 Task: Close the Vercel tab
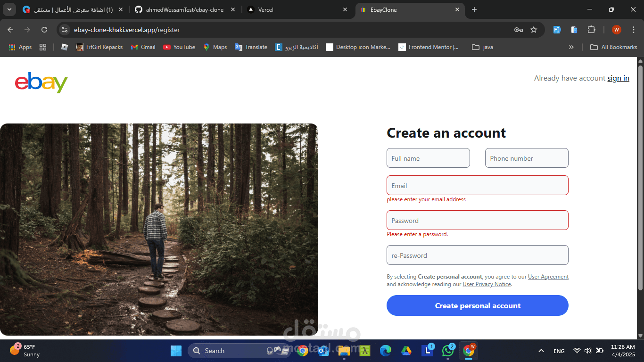pyautogui.click(x=345, y=9)
